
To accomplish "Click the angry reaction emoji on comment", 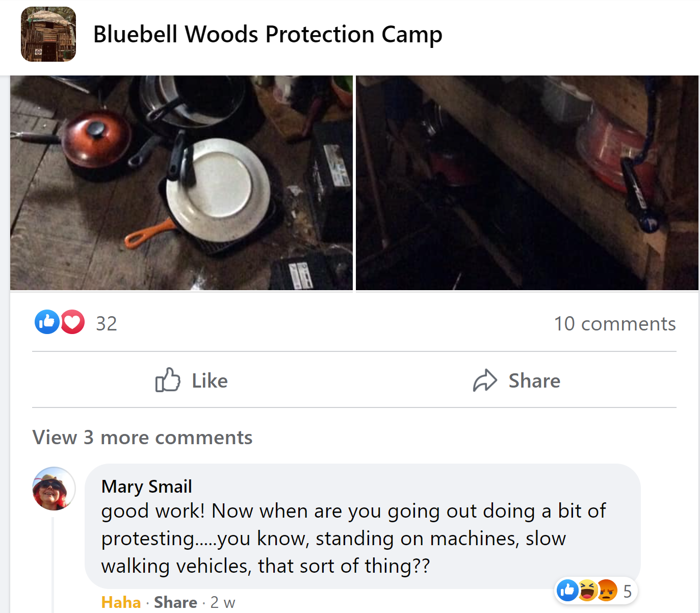I will [x=607, y=591].
